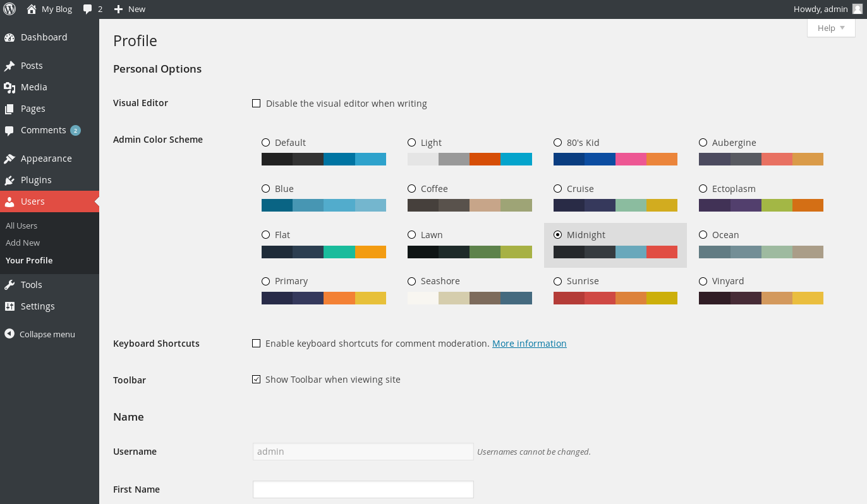Click the Tools wrench icon
Screen dimensions: 867x504
tap(9, 285)
